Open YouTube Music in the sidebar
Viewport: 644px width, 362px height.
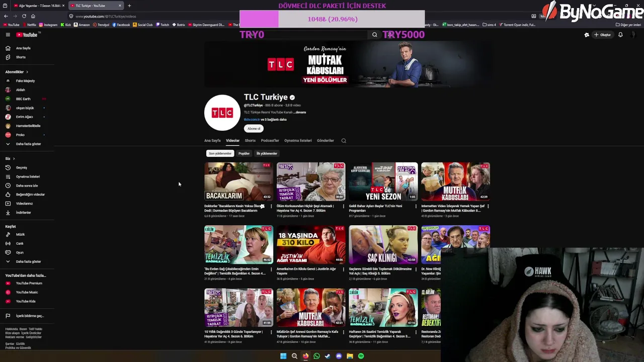coord(27,292)
